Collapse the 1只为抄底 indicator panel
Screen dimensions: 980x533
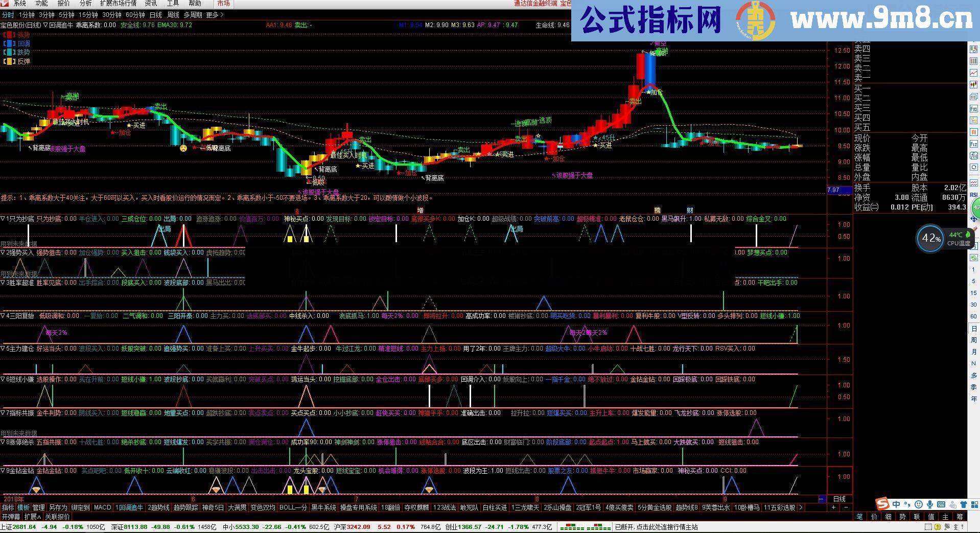pos(4,218)
